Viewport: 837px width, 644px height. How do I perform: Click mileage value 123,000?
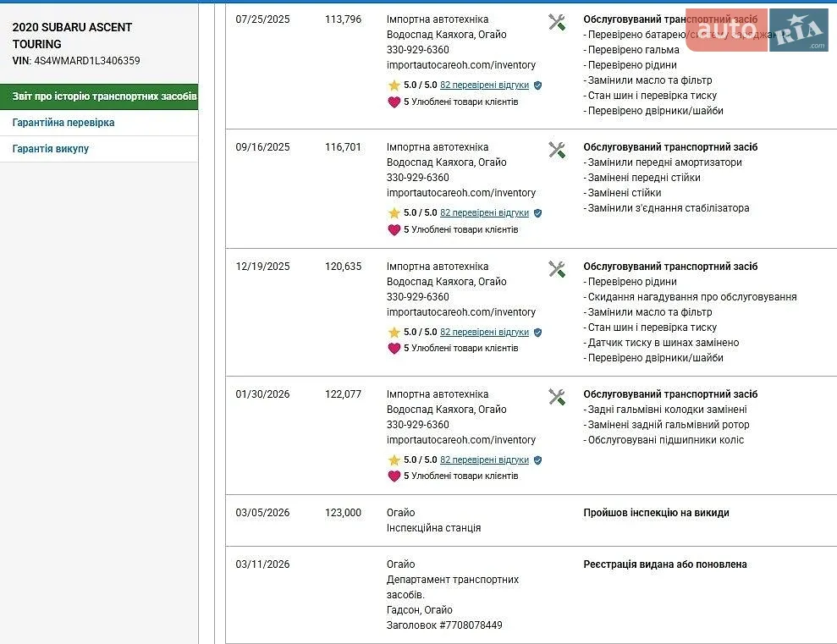click(344, 513)
